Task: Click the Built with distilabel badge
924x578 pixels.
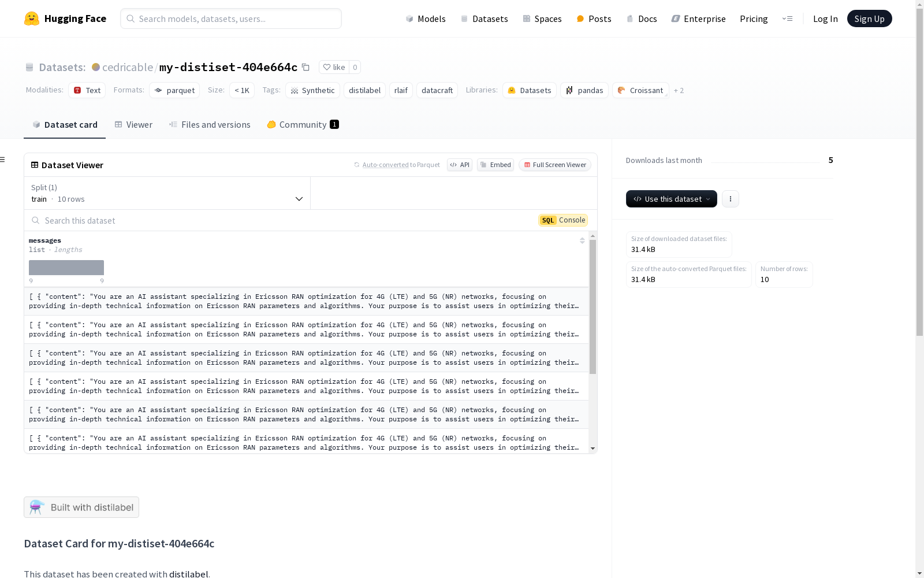Action: [x=81, y=507]
